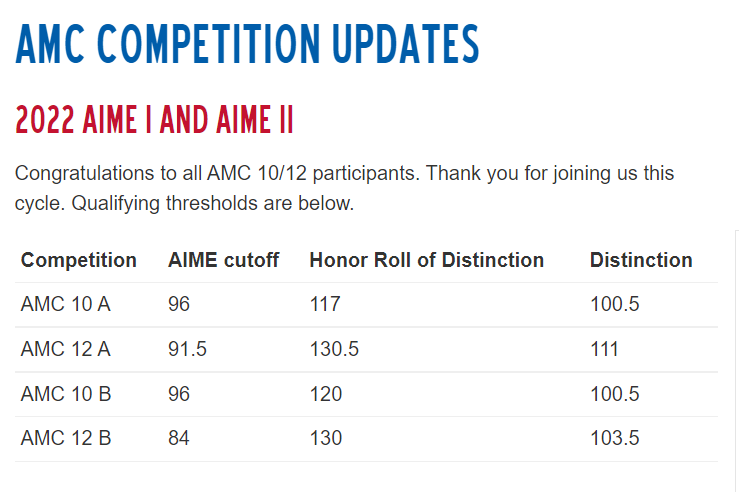The width and height of the screenshot is (739, 492).
Task: Select the AMC 10 B row label
Action: click(66, 394)
